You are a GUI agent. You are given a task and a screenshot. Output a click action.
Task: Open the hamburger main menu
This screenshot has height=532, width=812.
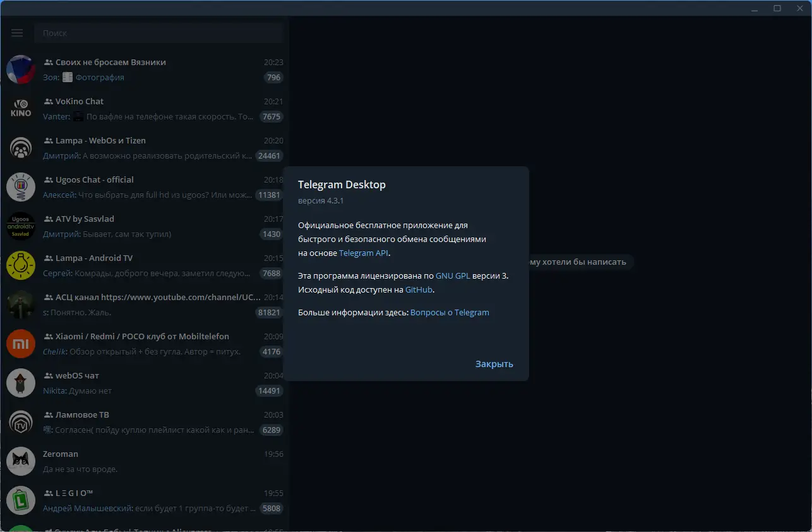(16, 33)
